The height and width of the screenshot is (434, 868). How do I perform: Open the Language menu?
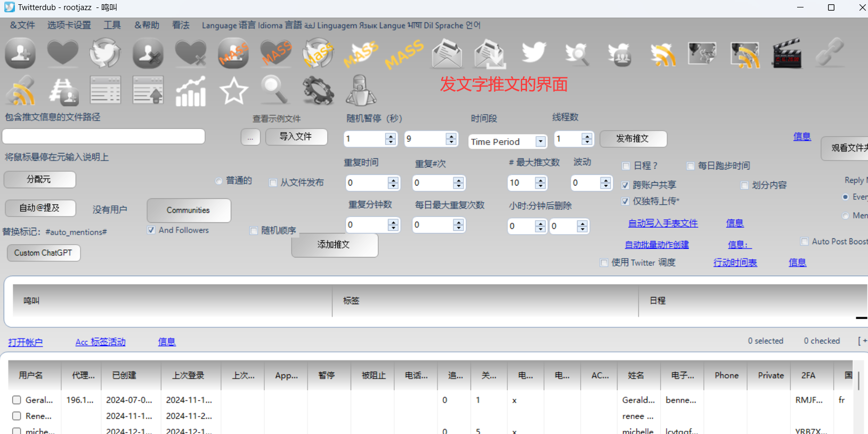coord(341,25)
